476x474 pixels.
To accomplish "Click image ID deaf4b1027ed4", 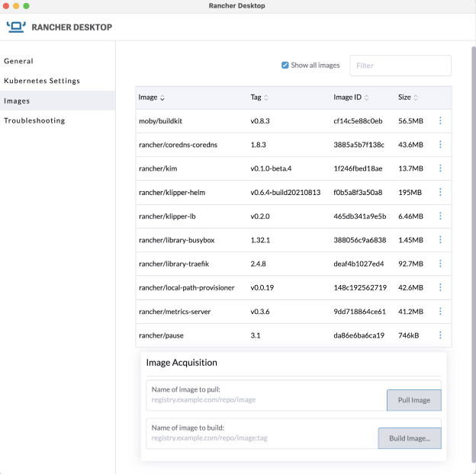I will point(359,264).
